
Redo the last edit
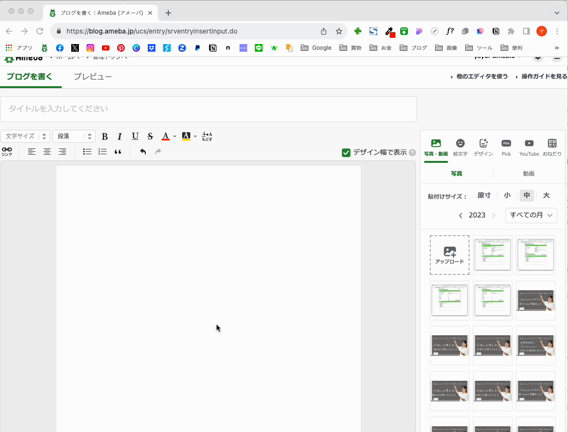click(158, 152)
